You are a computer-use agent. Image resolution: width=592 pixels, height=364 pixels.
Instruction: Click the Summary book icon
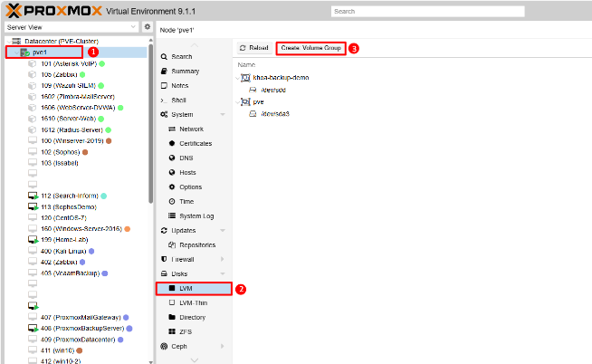pos(164,71)
